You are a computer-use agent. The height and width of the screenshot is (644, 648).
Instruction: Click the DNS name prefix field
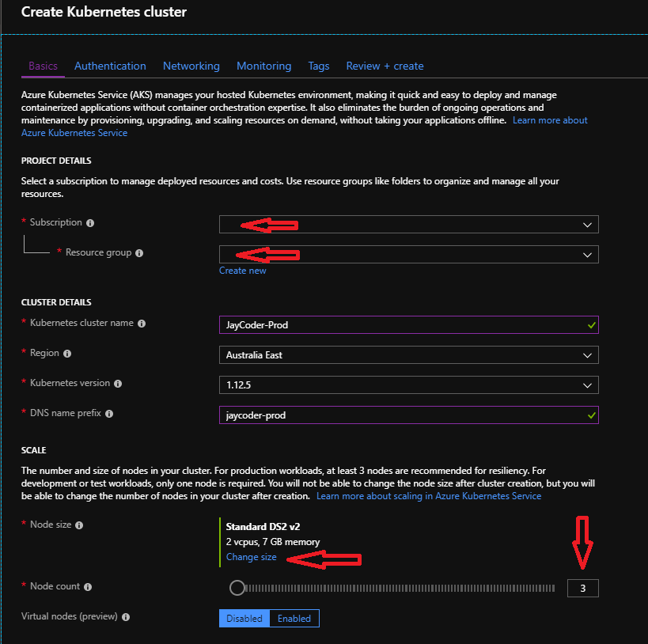[x=409, y=415]
